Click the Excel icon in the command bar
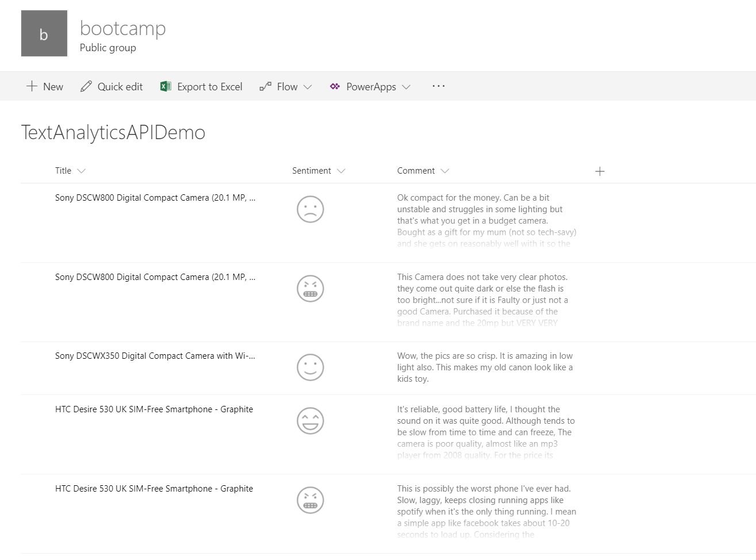Viewport: 756px width, 560px height. [166, 87]
